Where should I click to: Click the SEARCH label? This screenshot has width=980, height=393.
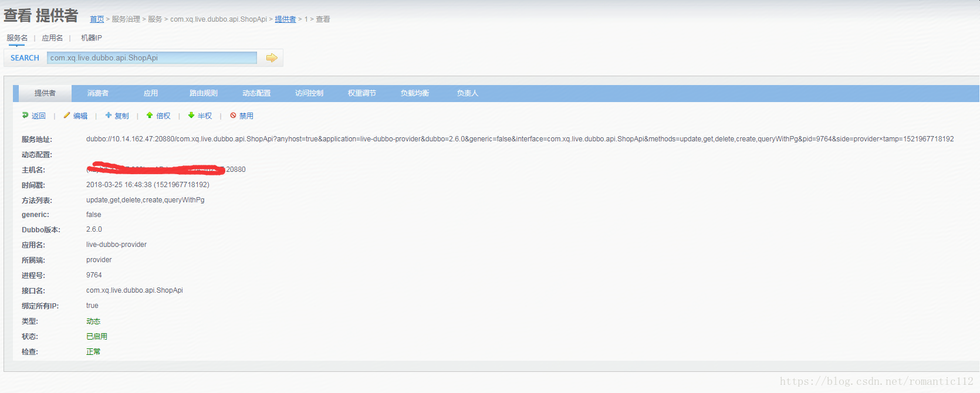pos(25,58)
